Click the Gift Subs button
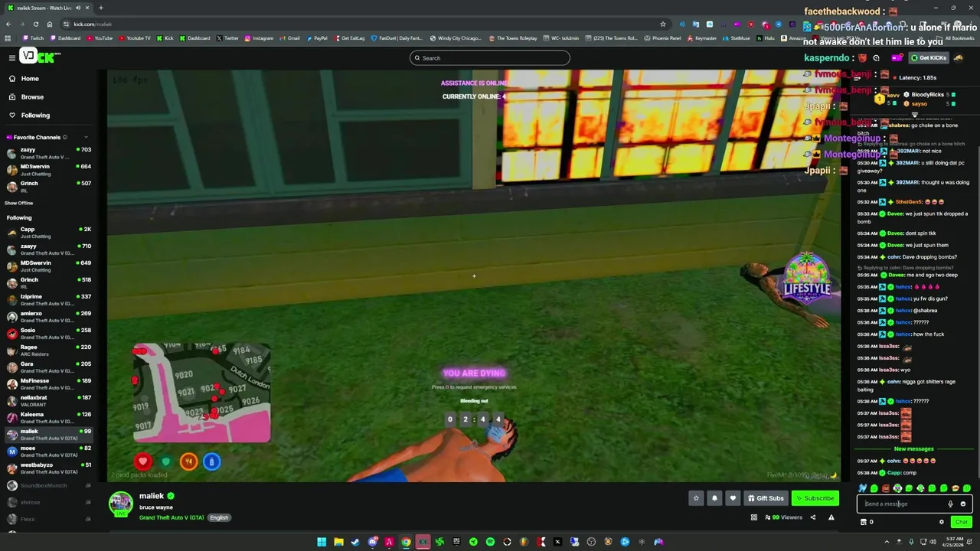 coord(766,498)
